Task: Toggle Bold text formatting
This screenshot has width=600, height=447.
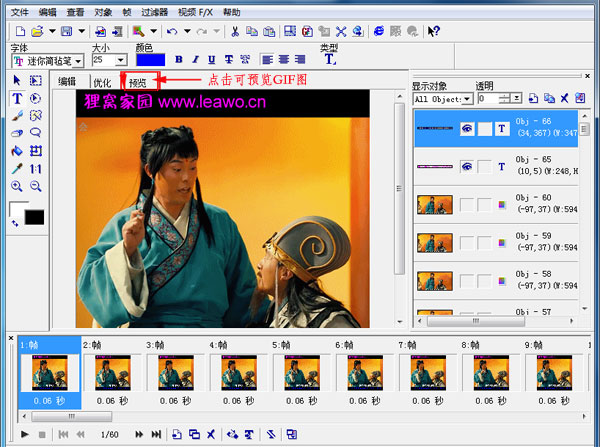Action: pyautogui.click(x=178, y=59)
